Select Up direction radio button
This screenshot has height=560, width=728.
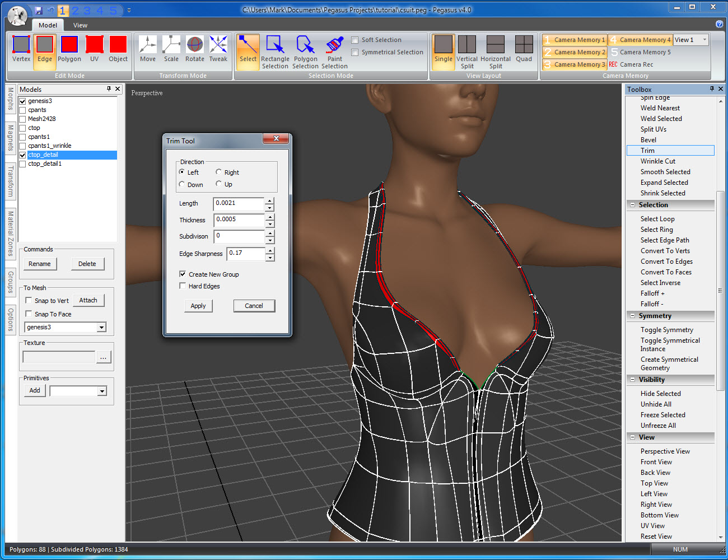click(x=218, y=184)
